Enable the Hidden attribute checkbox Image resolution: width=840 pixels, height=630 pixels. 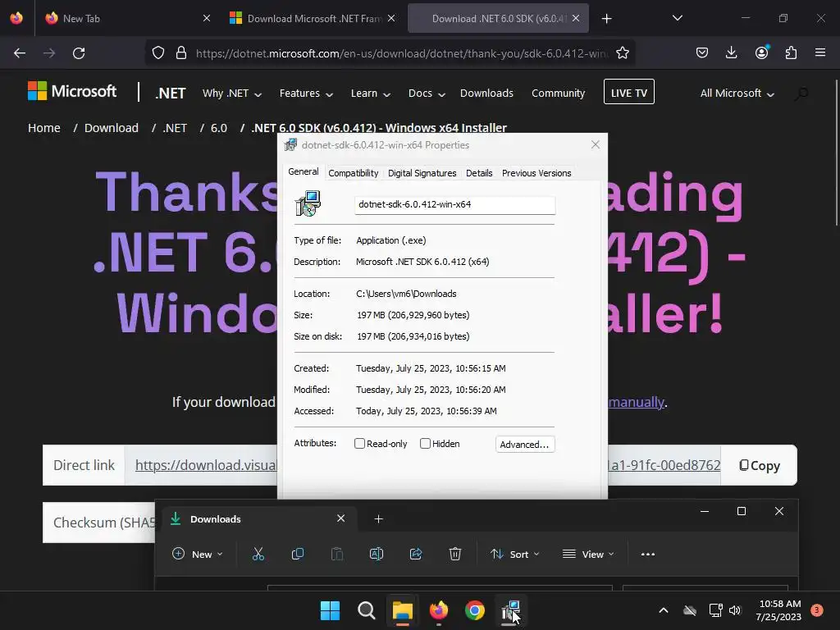tap(425, 444)
